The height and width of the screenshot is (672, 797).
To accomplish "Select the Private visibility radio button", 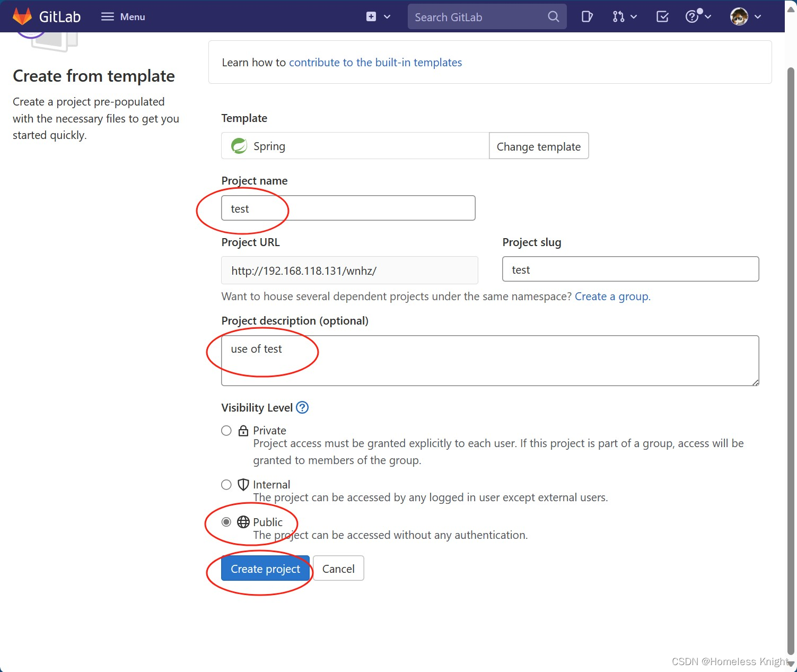I will pyautogui.click(x=226, y=431).
